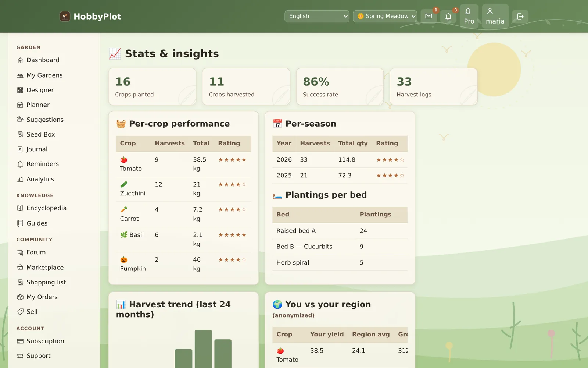Click the Per-season calendar icon

[x=277, y=124]
